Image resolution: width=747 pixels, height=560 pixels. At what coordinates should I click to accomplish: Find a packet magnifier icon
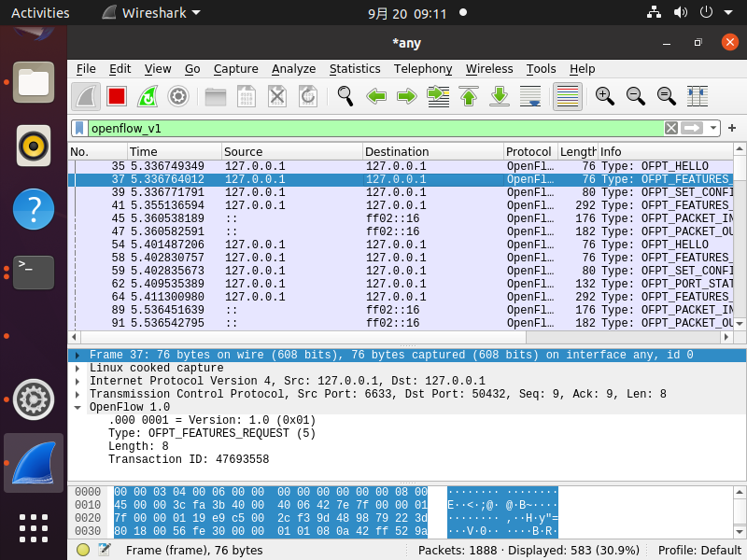(x=345, y=97)
